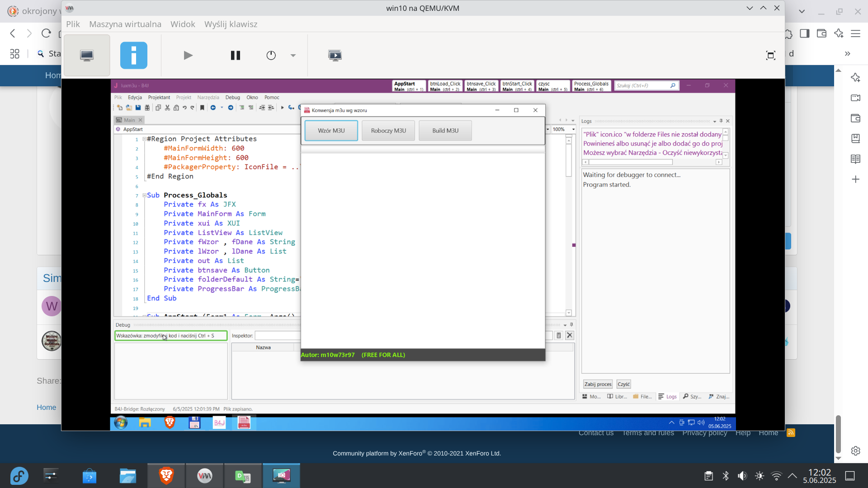
Task: Click the New file icon in B4J toolbar
Action: pos(120,108)
